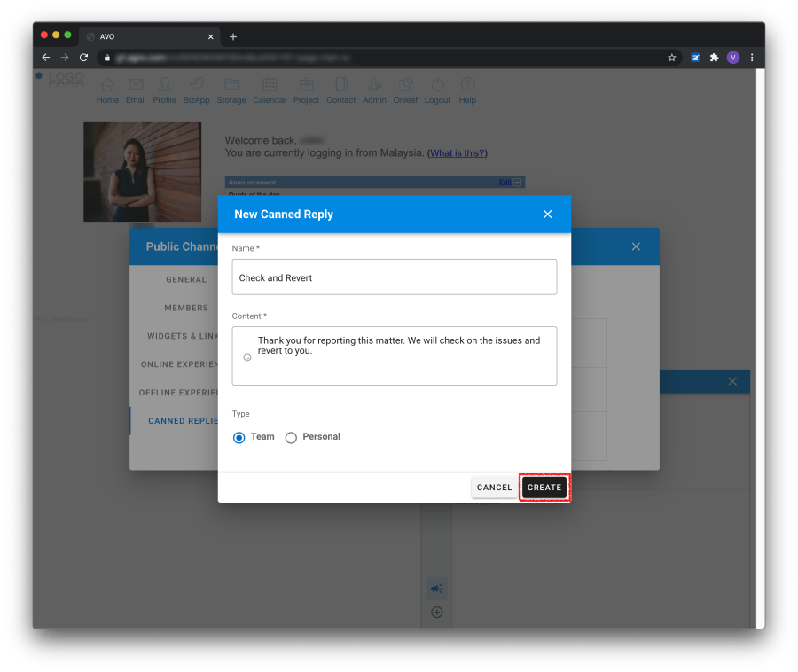Viewport: 798px width, 672px height.
Task: Click the browser extensions puzzle icon
Action: pos(714,58)
